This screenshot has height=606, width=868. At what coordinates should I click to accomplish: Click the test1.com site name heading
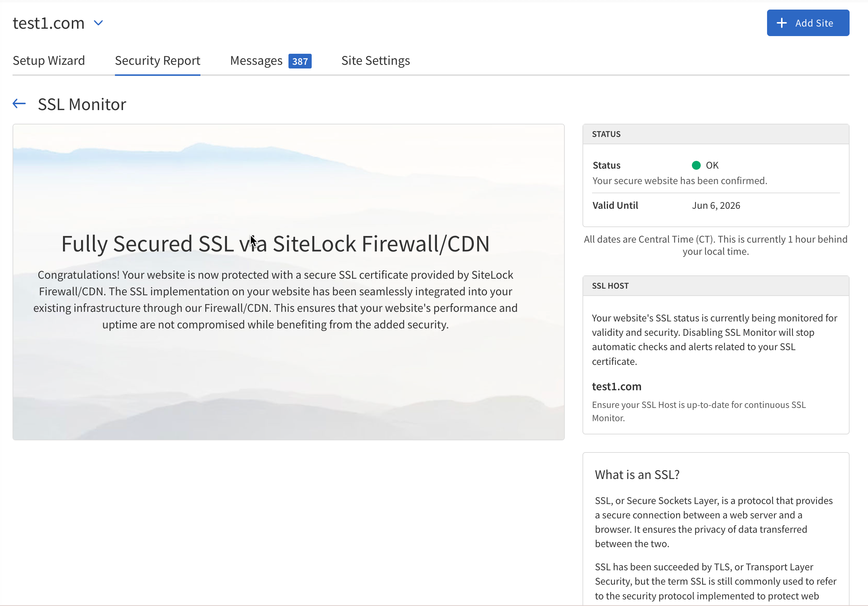pyautogui.click(x=48, y=23)
